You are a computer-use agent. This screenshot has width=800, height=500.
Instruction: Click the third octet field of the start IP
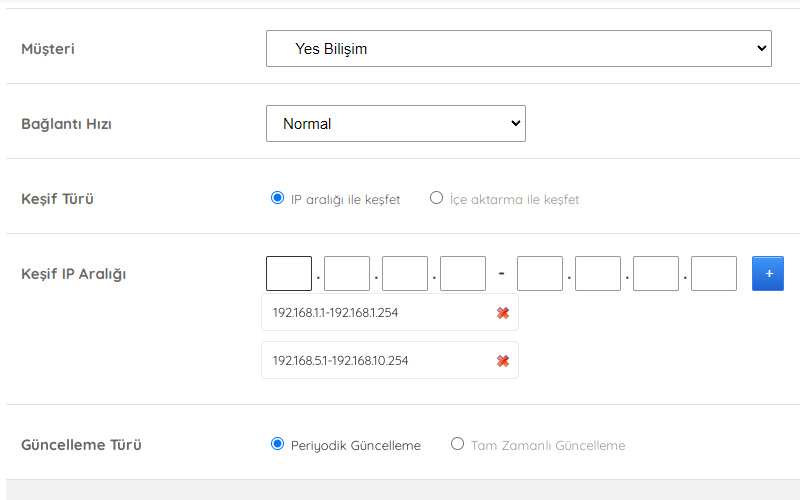405,273
